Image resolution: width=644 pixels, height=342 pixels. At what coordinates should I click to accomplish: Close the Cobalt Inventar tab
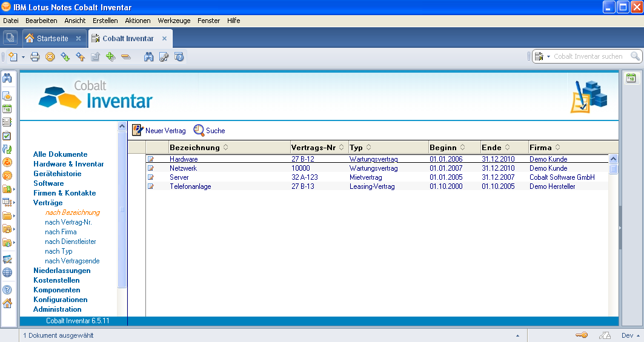pyautogui.click(x=164, y=39)
